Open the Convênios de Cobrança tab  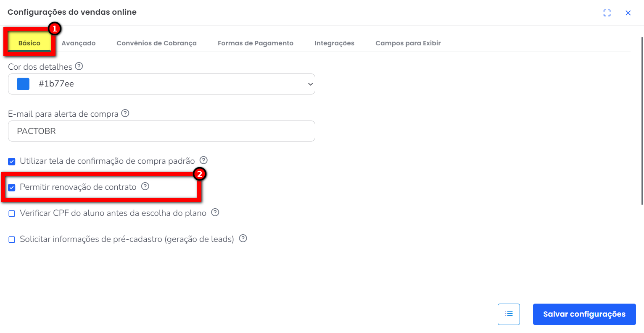coord(156,43)
